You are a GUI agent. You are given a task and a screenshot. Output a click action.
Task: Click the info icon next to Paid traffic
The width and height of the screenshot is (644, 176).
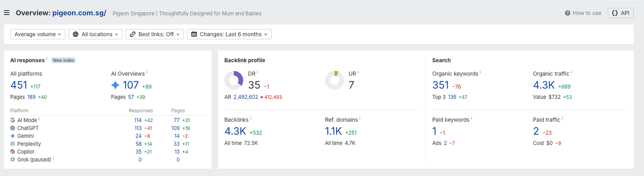[563, 118]
